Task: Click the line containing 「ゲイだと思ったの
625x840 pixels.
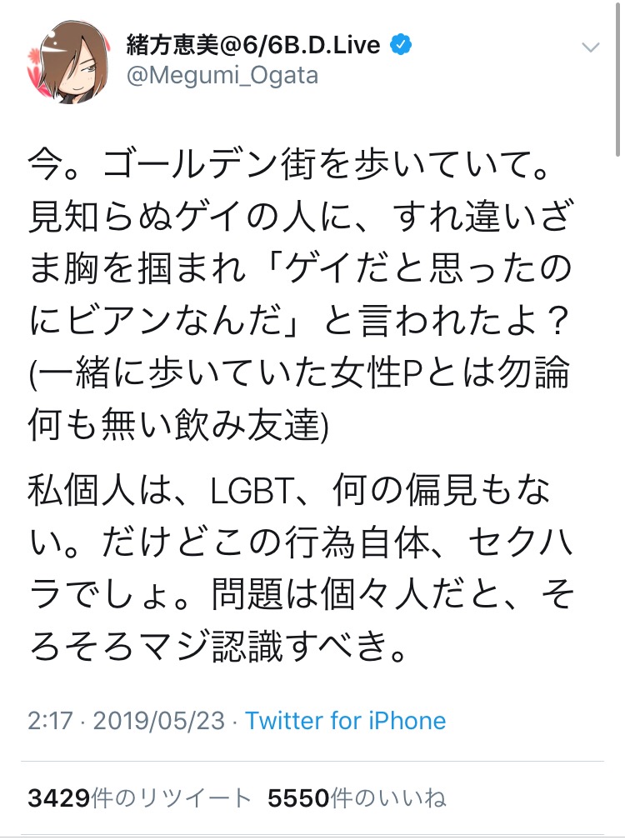Action: pyautogui.click(x=301, y=269)
